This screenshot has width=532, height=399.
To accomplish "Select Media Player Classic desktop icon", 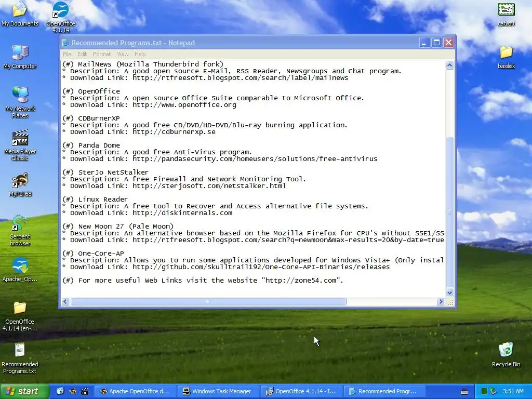I will [20, 145].
